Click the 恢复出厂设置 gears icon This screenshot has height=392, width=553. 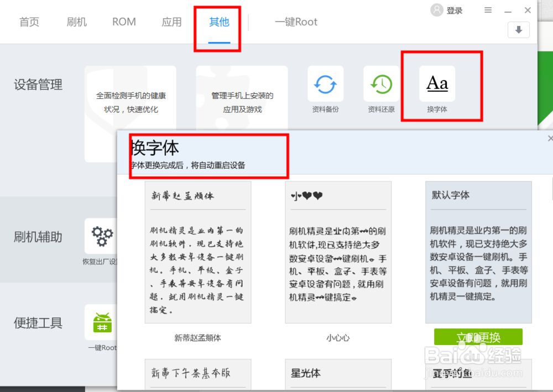pos(101,236)
